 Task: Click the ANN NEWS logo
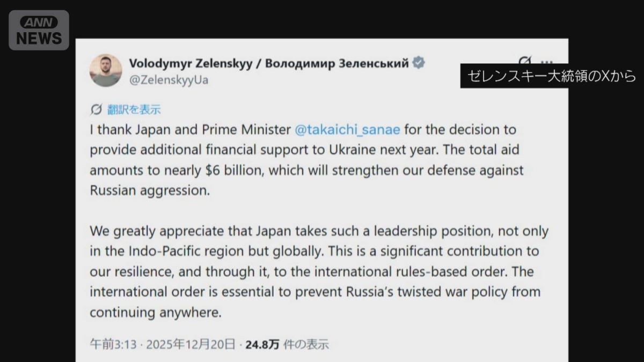[x=39, y=31]
